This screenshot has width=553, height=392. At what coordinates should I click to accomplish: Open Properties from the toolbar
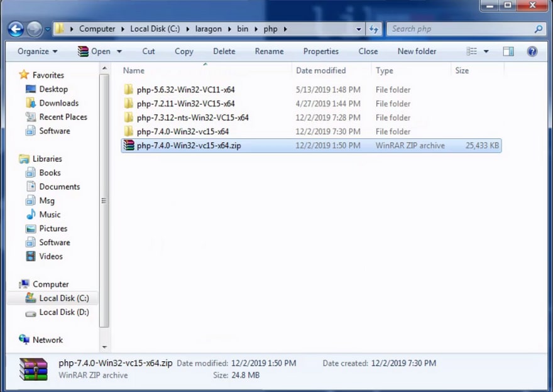(321, 52)
